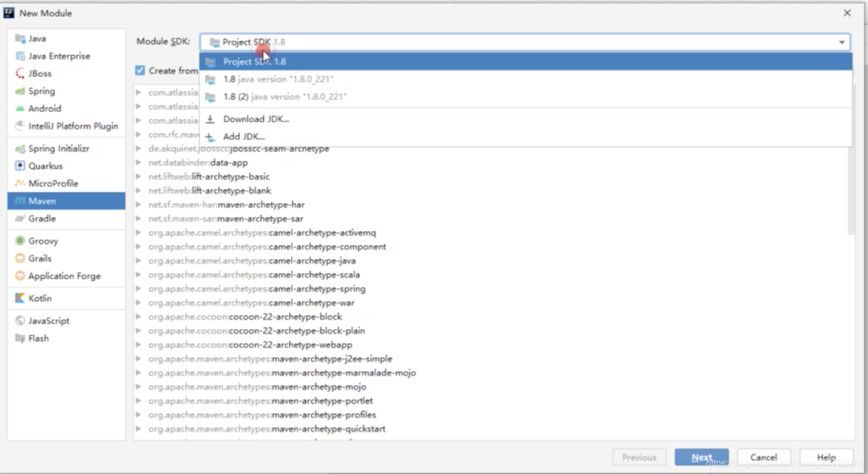Screen dimensions: 868x474
Task: Click the Kotlin icon
Action: (20, 298)
